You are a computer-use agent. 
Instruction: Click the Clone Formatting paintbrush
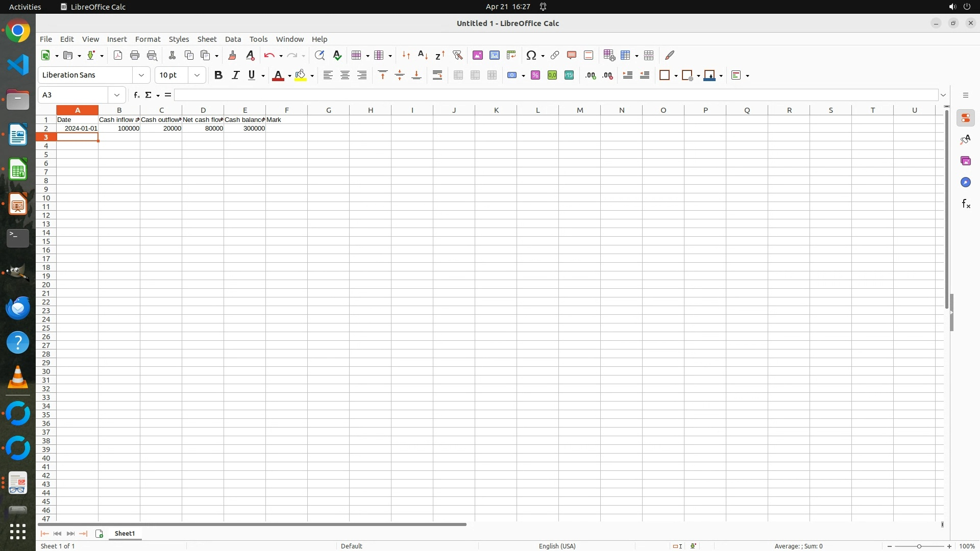pos(232,55)
